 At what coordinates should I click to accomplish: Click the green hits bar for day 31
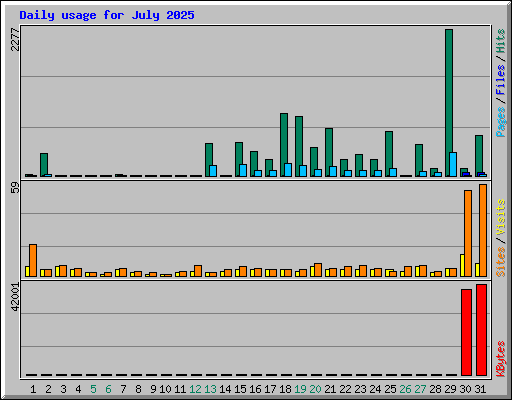point(479,154)
